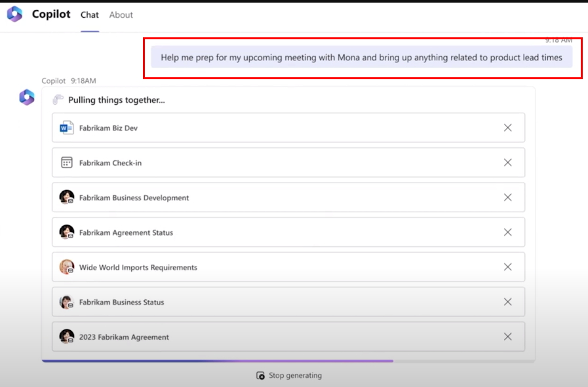
Task: Open the About tab
Action: pyautogui.click(x=121, y=15)
